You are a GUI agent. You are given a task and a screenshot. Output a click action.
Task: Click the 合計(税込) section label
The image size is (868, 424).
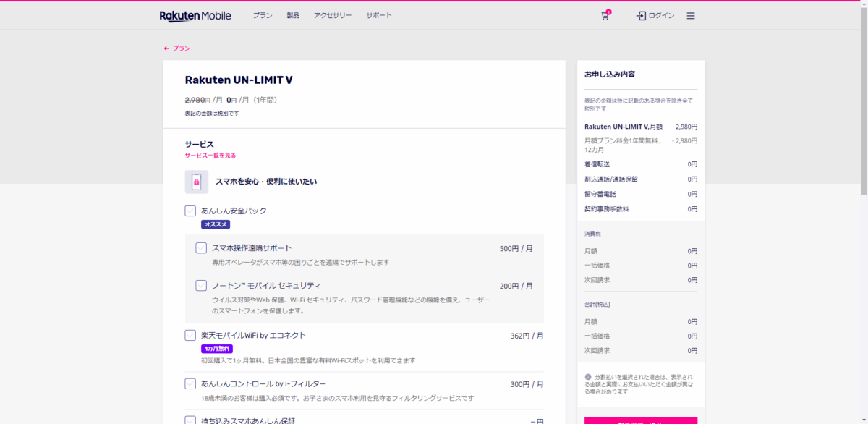(x=597, y=304)
